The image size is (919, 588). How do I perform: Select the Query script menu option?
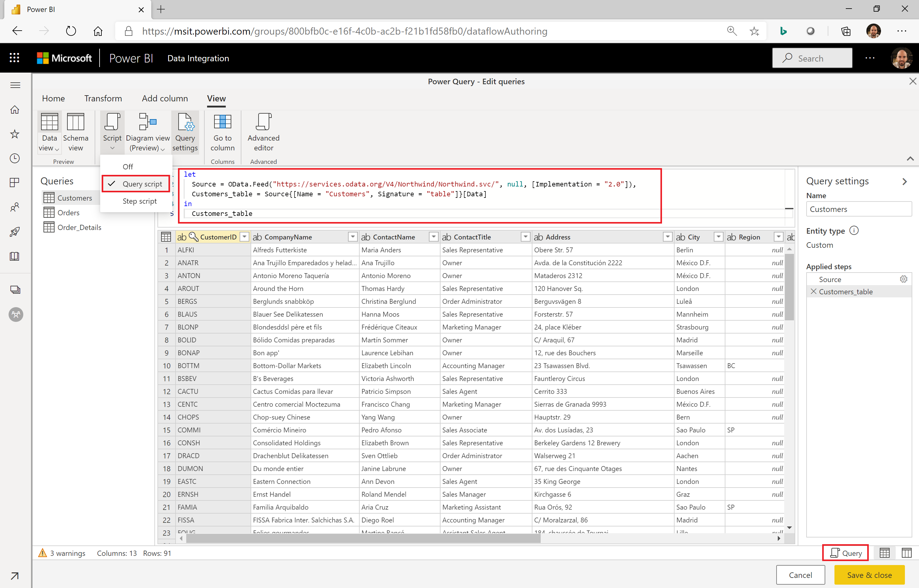coord(136,184)
